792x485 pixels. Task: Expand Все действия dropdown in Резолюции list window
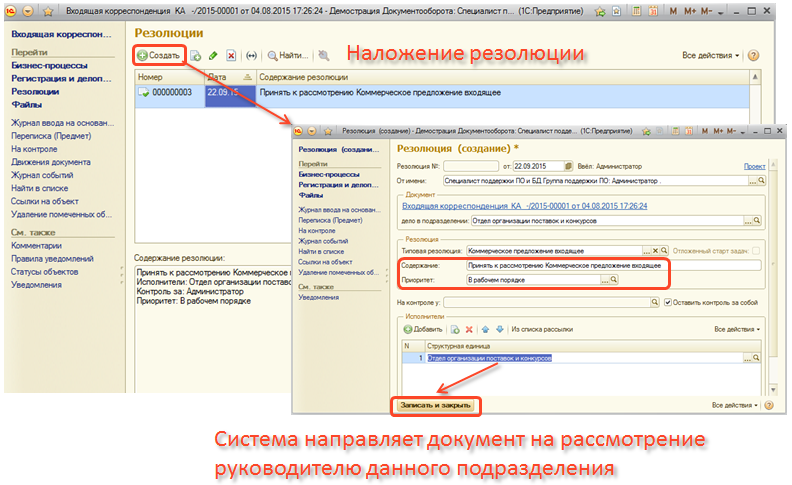711,56
